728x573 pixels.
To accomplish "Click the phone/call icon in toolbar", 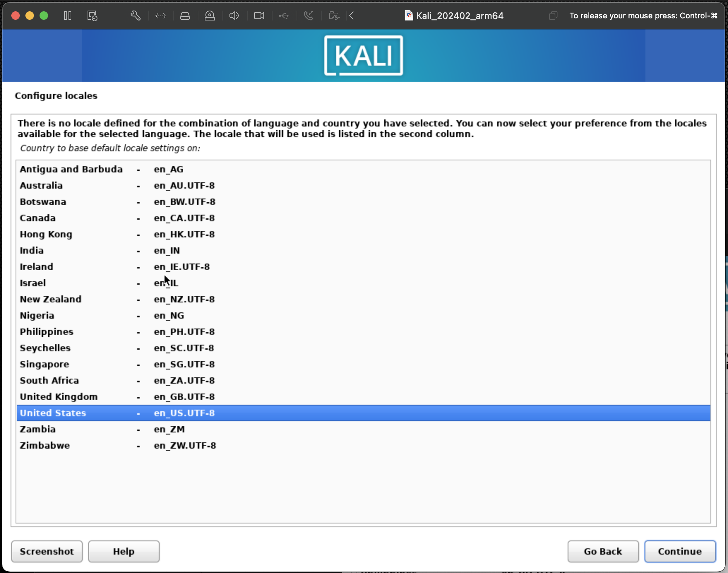I will coord(308,16).
